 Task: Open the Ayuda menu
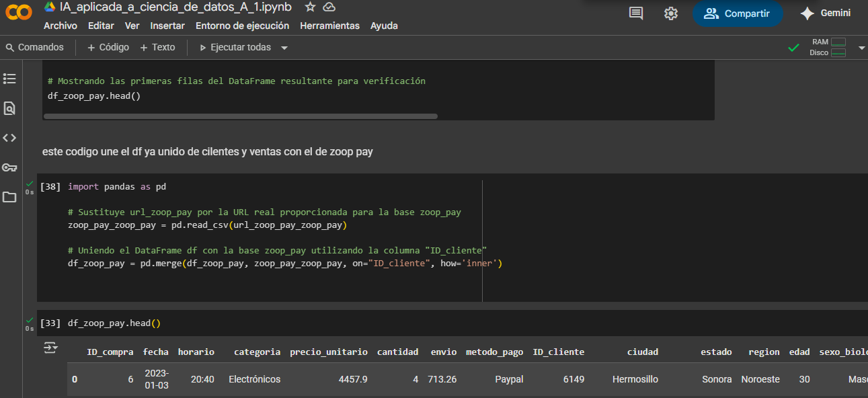point(384,26)
